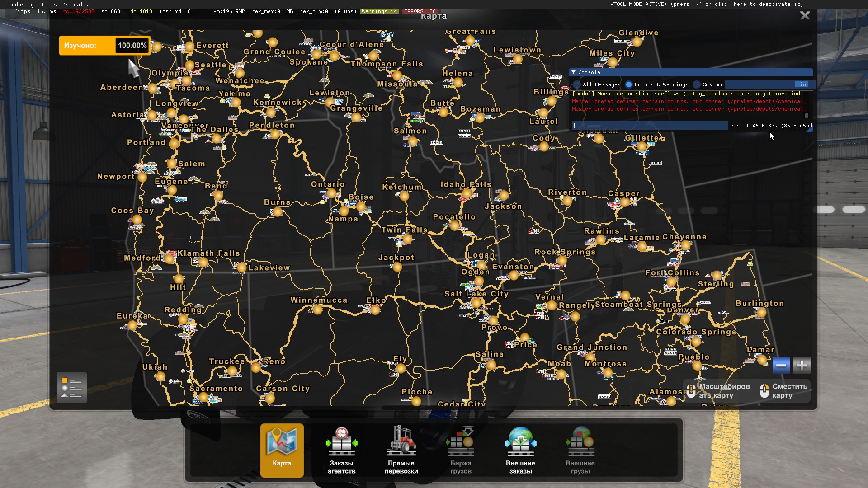Select the Twin Falls city marker

[407, 239]
